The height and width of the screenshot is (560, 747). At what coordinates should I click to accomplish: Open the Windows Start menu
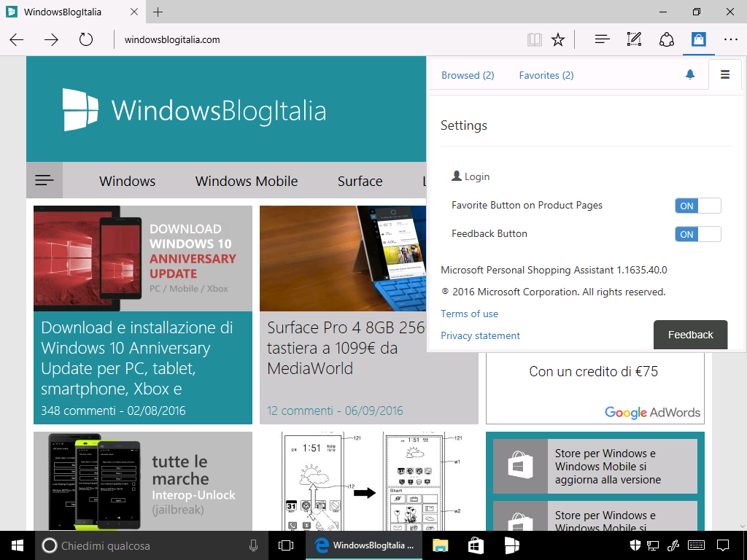[x=18, y=545]
